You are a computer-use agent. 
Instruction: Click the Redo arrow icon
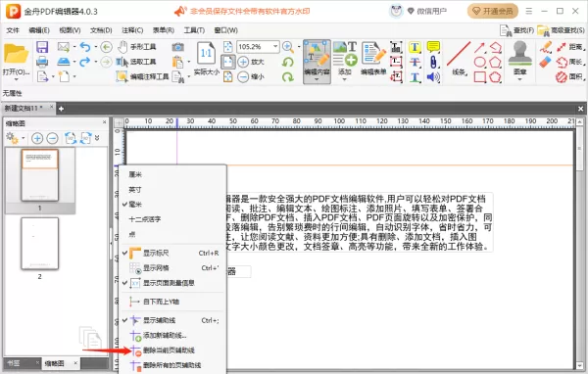pyautogui.click(x=85, y=62)
